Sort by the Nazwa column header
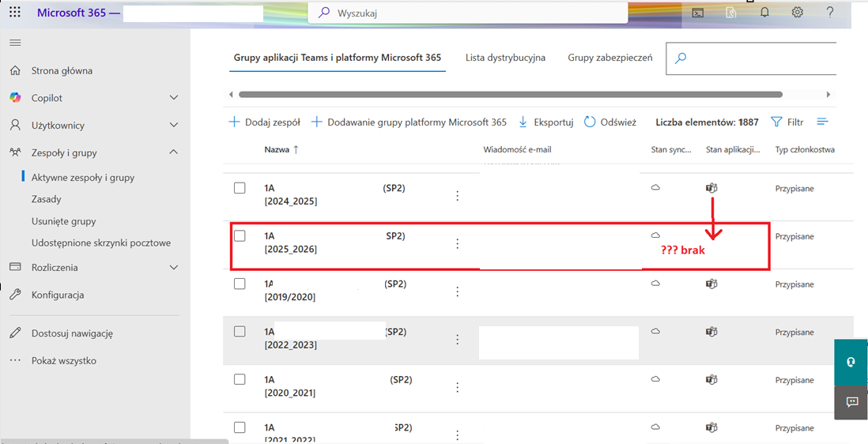 point(281,149)
